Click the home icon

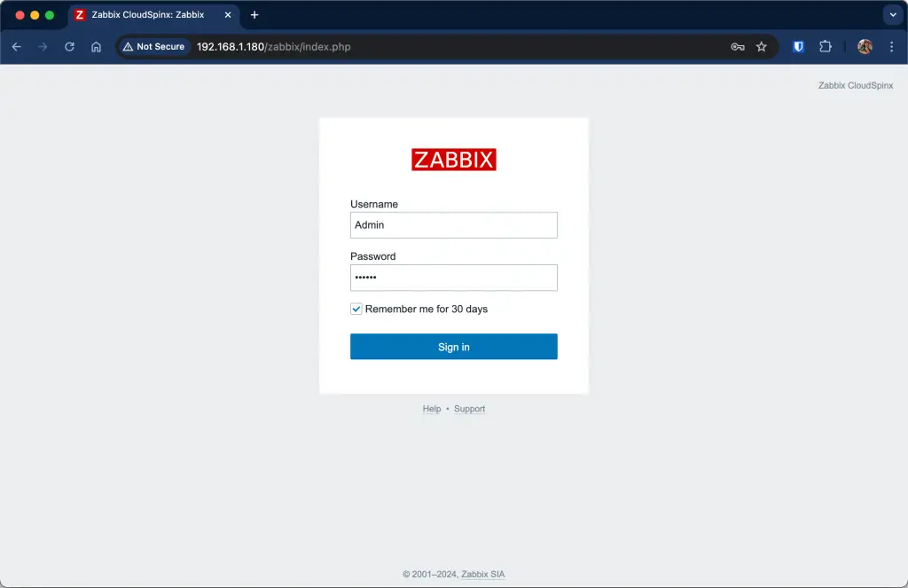click(96, 46)
